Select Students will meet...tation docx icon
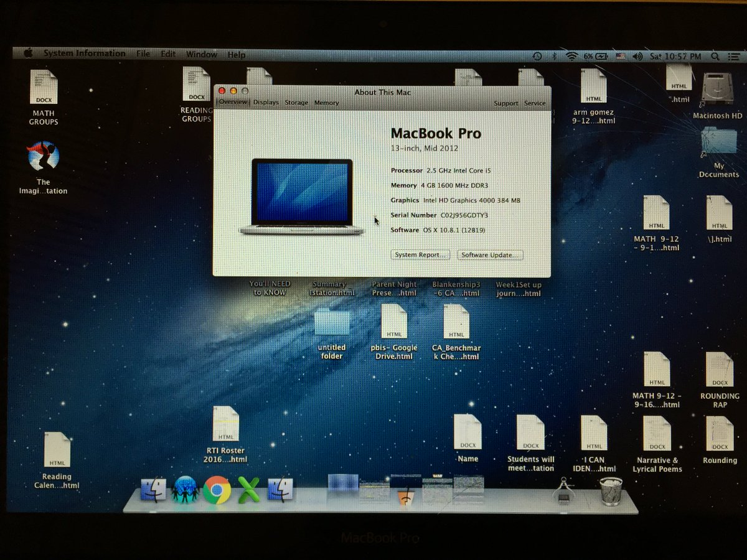The width and height of the screenshot is (747, 560). tap(530, 432)
